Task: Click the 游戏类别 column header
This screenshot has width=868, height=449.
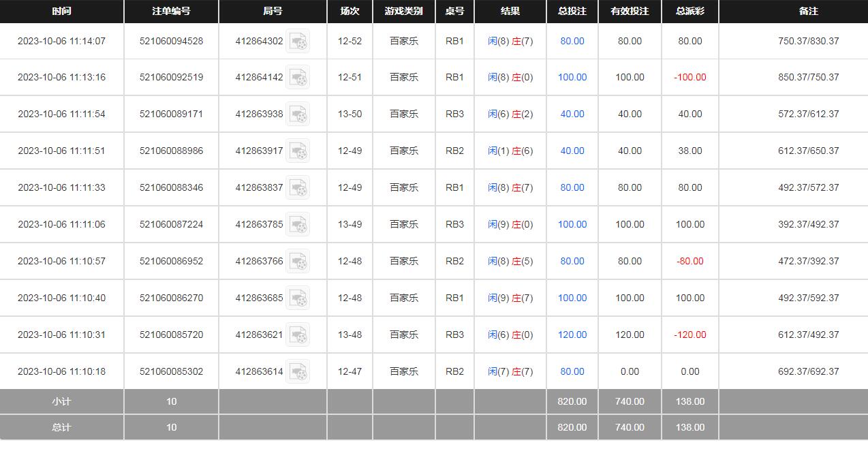Action: pyautogui.click(x=404, y=11)
